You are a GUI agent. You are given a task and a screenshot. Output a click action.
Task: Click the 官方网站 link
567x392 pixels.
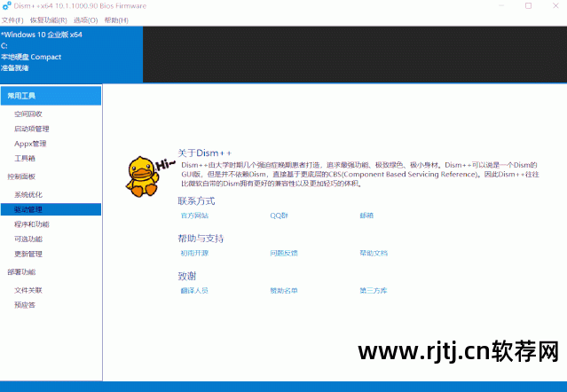(194, 216)
